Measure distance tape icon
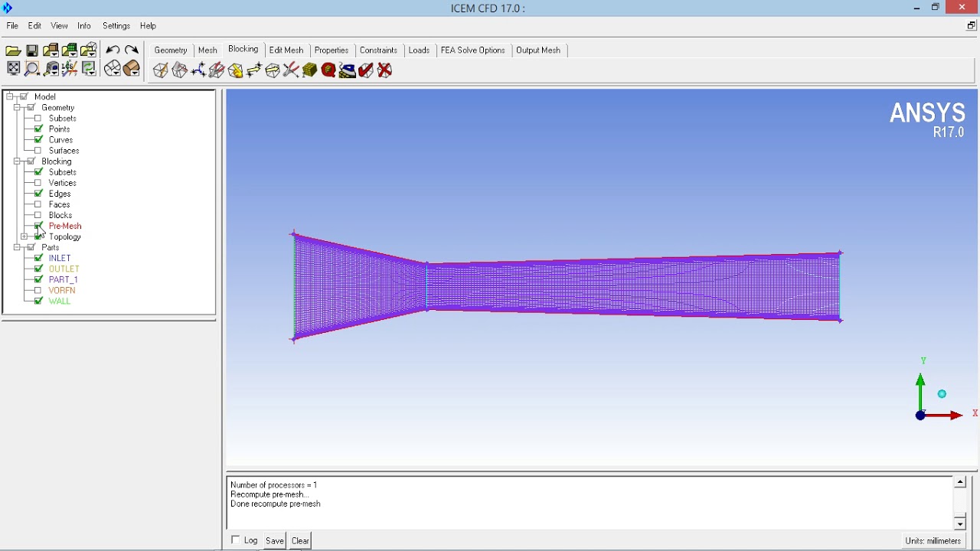Image resolution: width=980 pixels, height=551 pixels. [51, 69]
